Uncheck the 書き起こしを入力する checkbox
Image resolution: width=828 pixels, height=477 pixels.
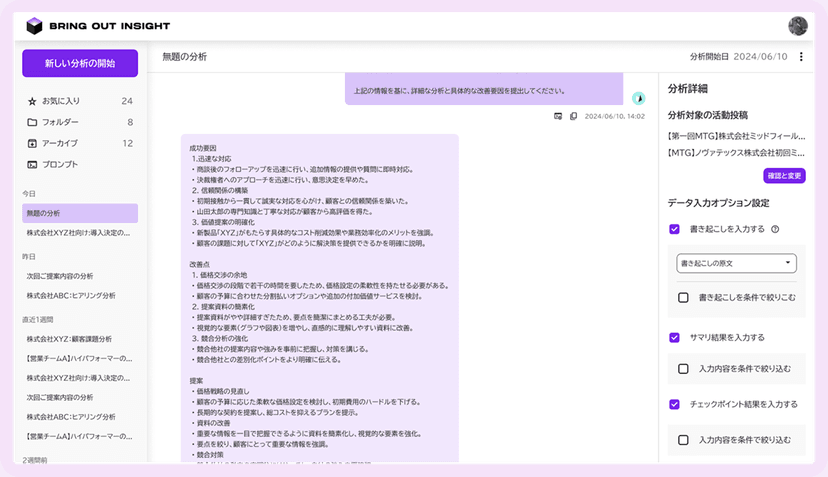[675, 229]
